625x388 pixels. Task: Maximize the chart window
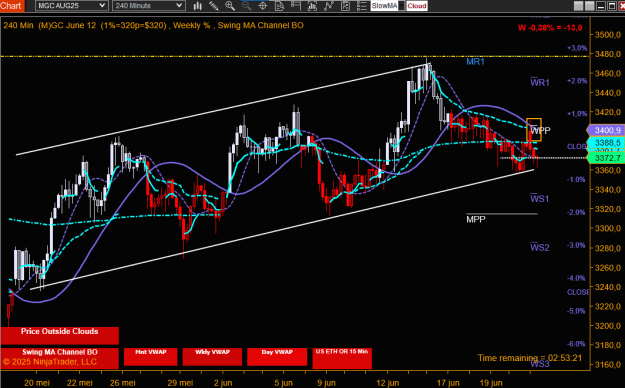point(611,6)
